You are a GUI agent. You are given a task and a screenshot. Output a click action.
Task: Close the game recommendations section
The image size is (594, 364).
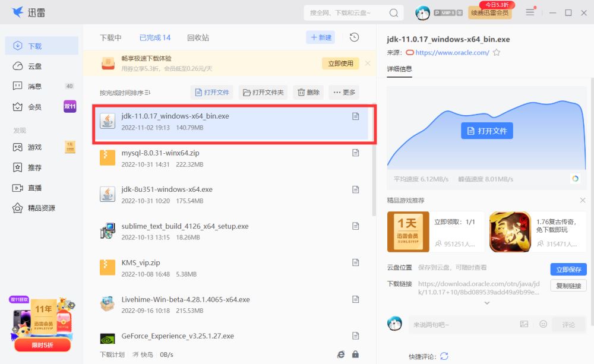pos(583,201)
